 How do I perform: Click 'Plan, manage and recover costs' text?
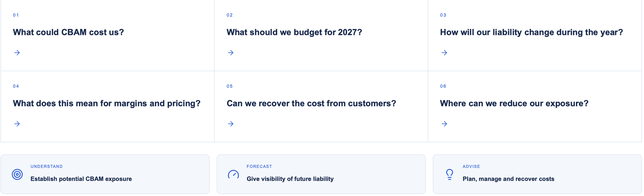click(509, 179)
